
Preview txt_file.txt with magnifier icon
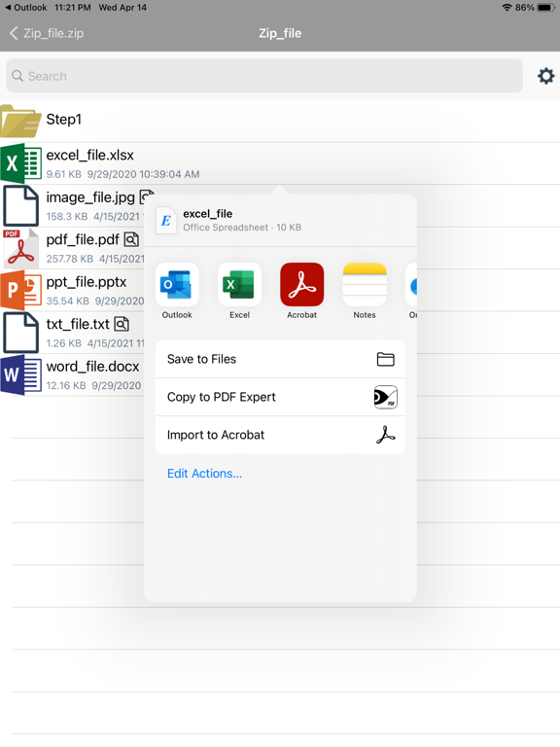click(122, 324)
